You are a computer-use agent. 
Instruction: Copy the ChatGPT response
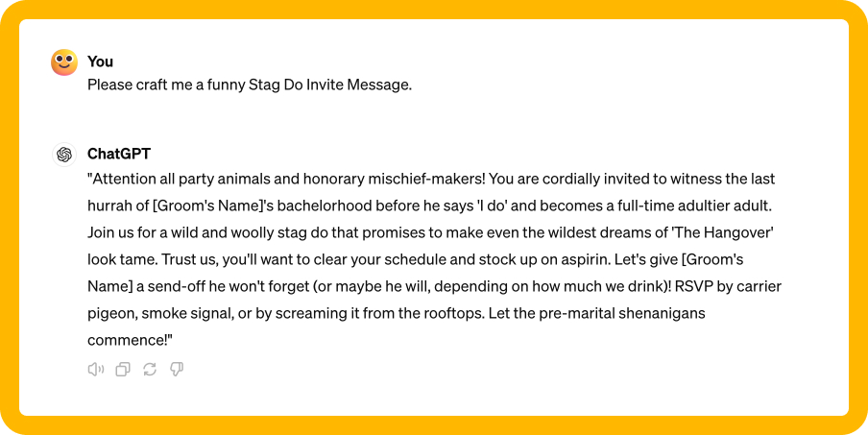point(123,370)
